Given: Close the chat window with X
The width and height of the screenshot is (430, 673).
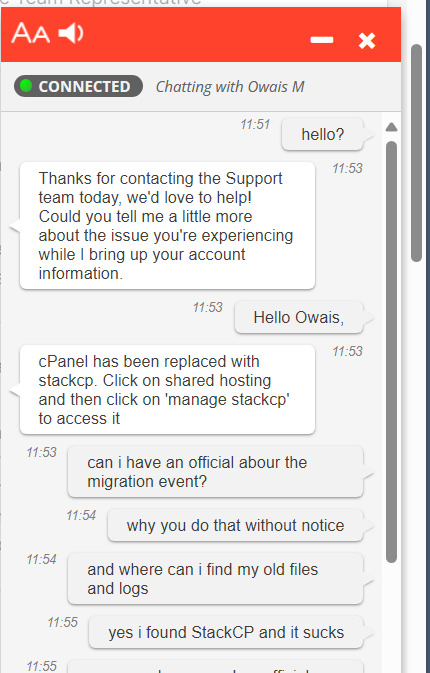Looking at the screenshot, I should point(367,41).
